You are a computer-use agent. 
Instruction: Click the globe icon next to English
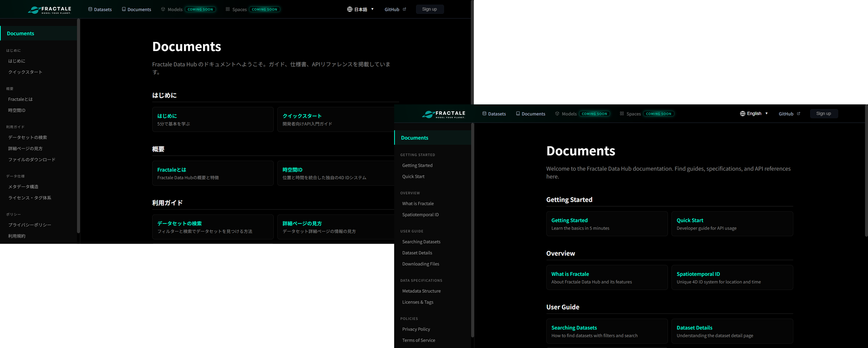pos(742,114)
